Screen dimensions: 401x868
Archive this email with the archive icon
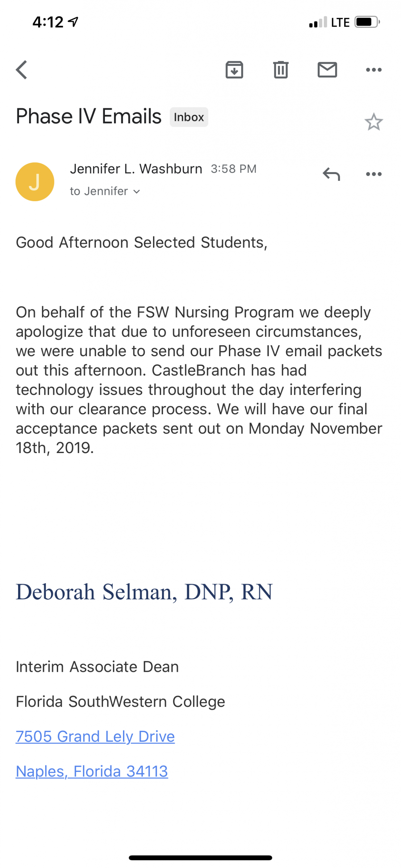[234, 70]
